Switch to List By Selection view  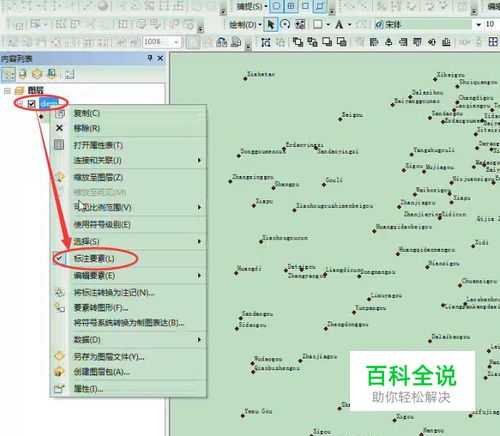pos(52,74)
